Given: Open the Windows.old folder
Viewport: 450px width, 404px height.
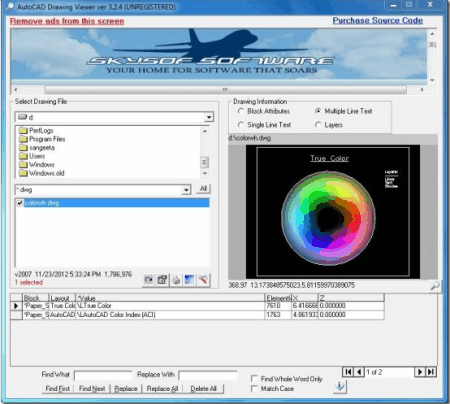Looking at the screenshot, I should coord(42,173).
